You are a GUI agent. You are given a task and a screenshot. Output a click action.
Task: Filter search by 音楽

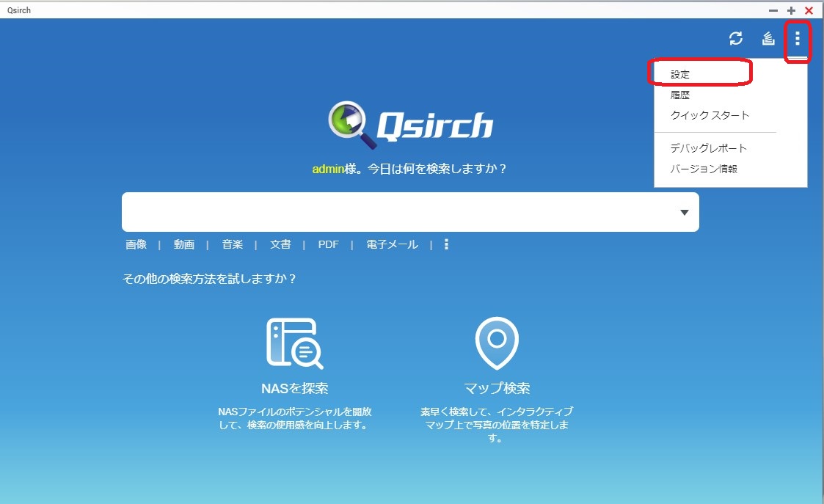coord(233,244)
